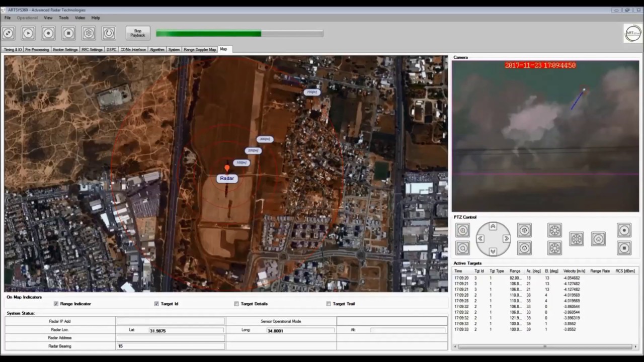This screenshot has width=644, height=362.
Task: Toggle the Target Id checkbox
Action: coord(156,304)
